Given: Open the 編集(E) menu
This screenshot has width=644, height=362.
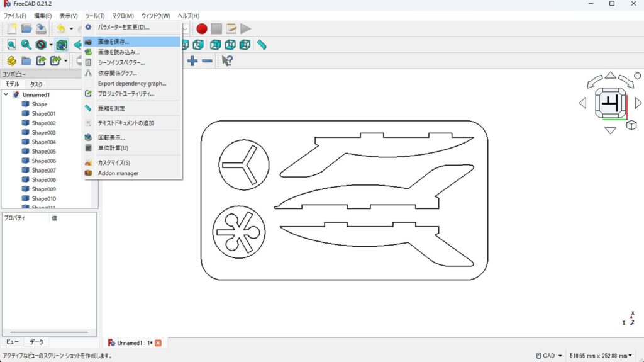Looking at the screenshot, I should [43, 16].
